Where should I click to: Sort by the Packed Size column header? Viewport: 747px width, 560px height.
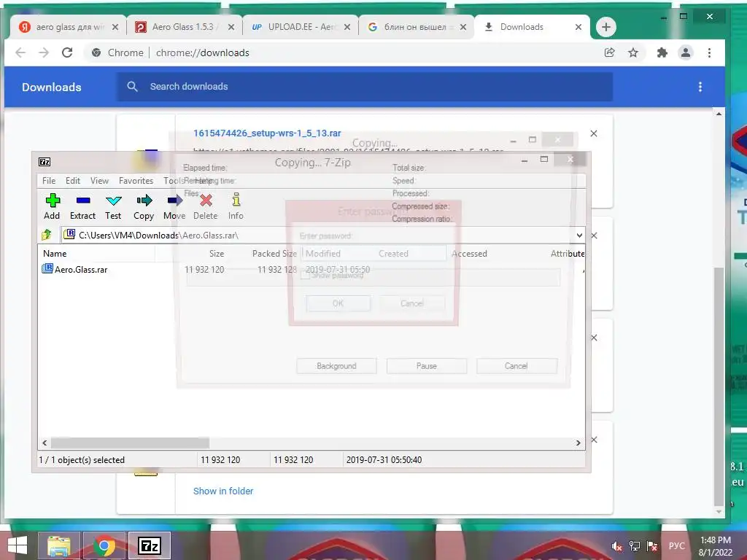coord(274,253)
